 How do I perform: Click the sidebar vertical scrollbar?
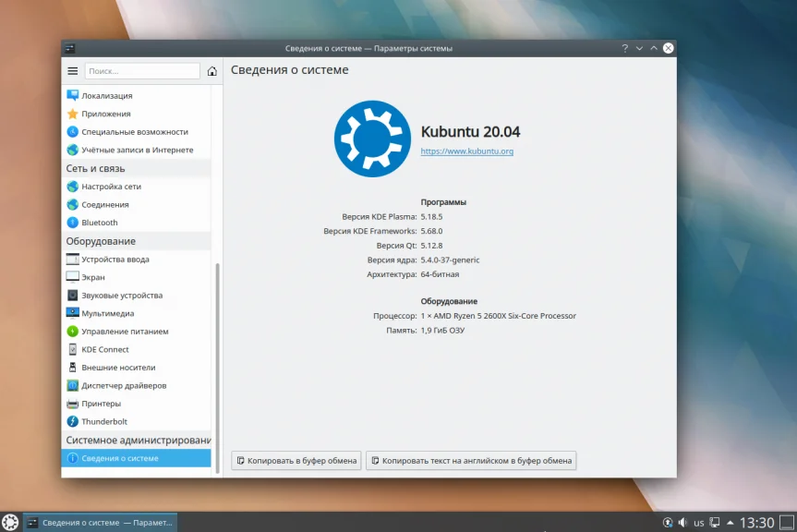pos(218,368)
